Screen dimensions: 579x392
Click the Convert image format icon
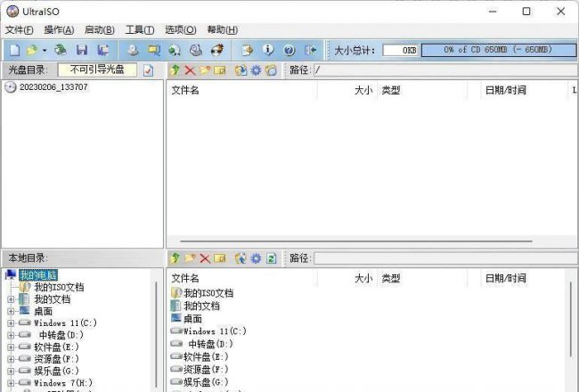tap(154, 50)
